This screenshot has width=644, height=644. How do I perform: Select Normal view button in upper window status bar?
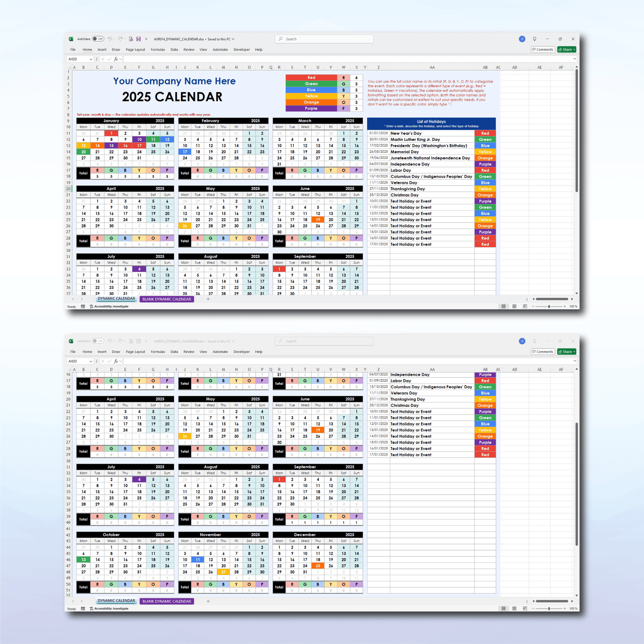[x=504, y=306]
